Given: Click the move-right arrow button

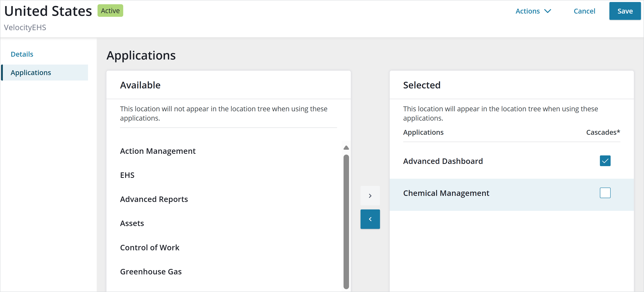Looking at the screenshot, I should point(370,196).
